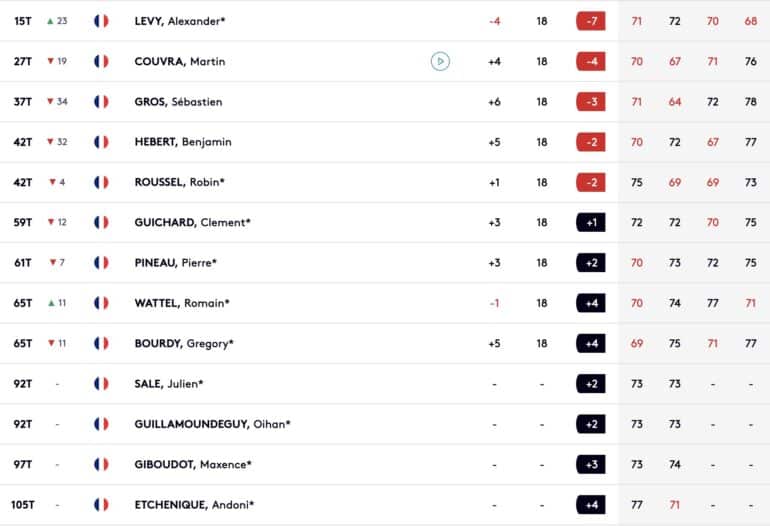Expand PINEAU, Pierre row details
This screenshot has height=526, width=770.
[x=385, y=263]
